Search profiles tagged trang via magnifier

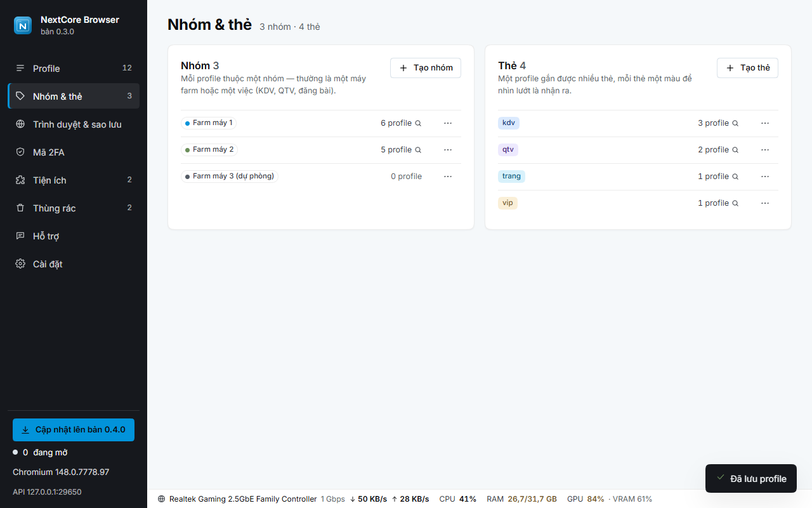pos(735,177)
